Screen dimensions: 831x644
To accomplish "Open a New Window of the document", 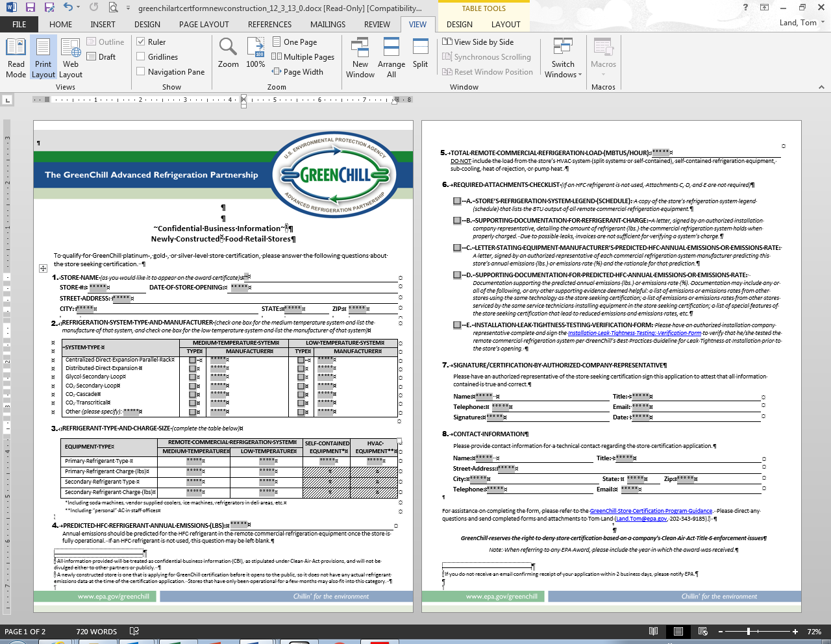I will click(x=360, y=58).
